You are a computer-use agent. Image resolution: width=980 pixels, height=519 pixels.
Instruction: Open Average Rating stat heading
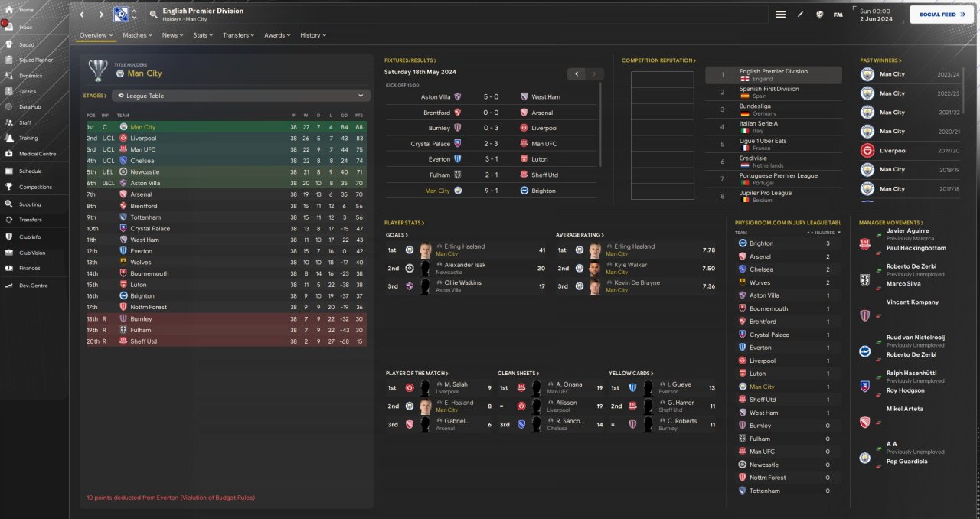coord(580,235)
